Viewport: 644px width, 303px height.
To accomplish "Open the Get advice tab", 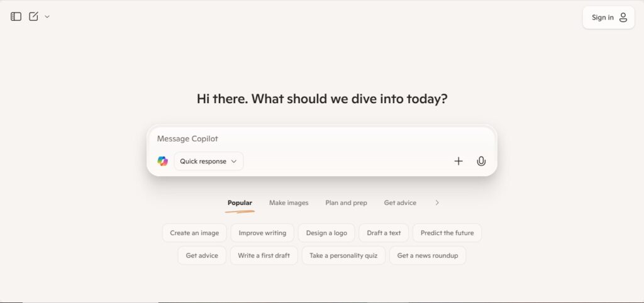I will point(400,203).
